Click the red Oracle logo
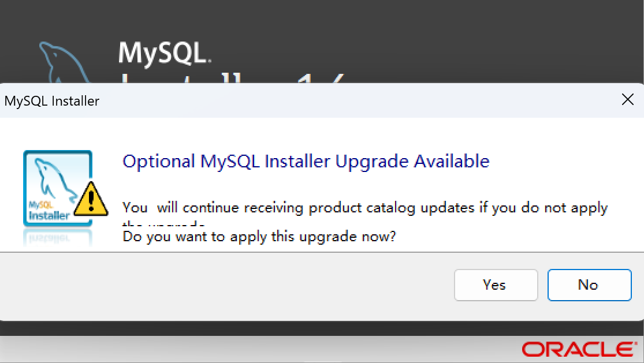This screenshot has width=644, height=363. point(578,349)
